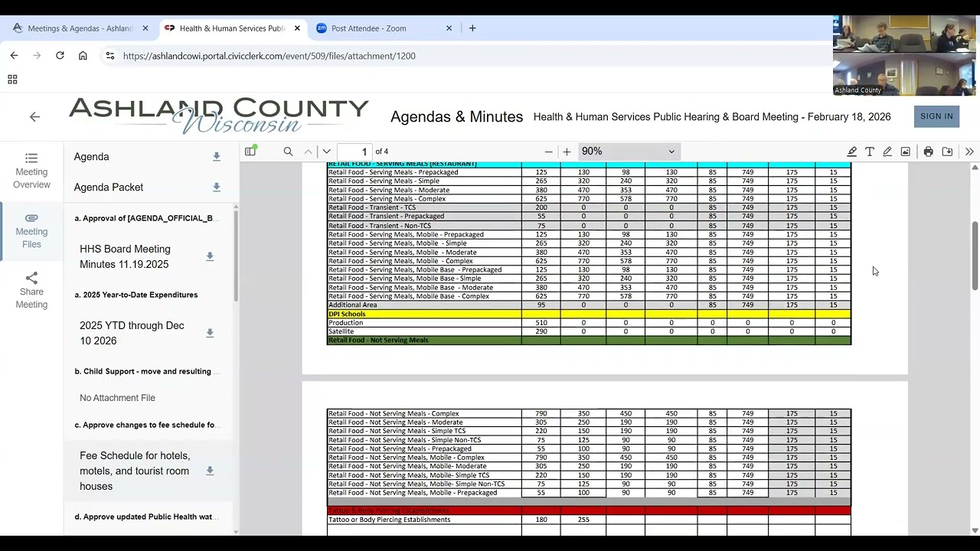Switch to Post Attendee - Zoom tab
Screen dimensions: 980x551
(383, 28)
